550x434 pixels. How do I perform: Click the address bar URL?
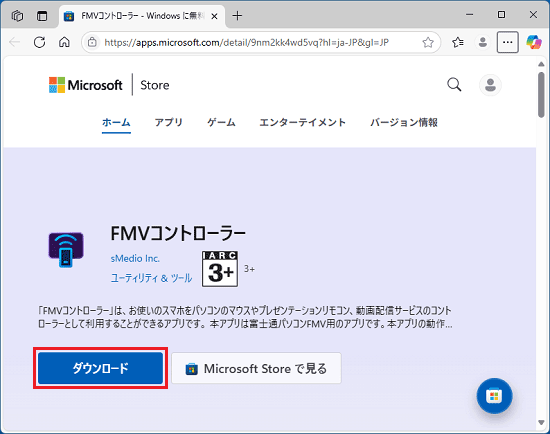pos(247,43)
